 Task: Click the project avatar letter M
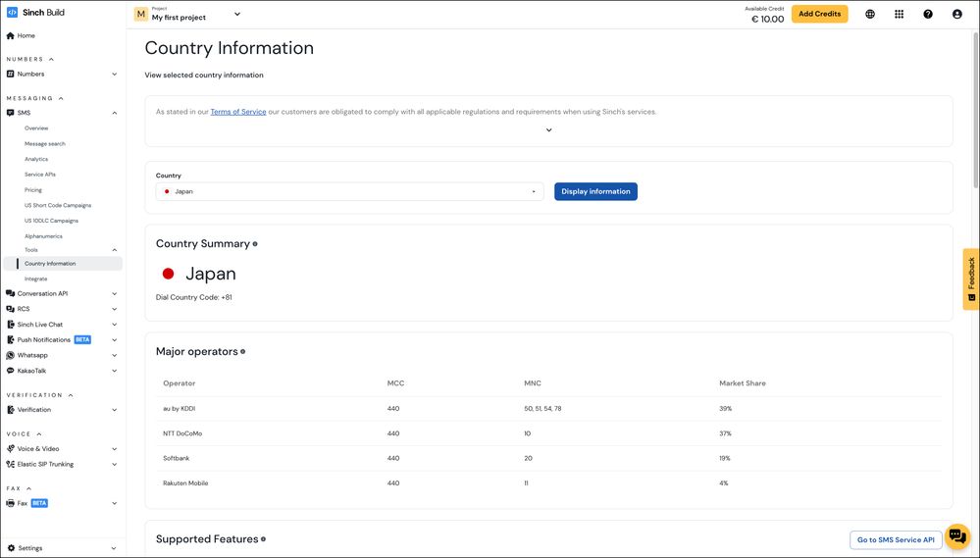coord(140,14)
